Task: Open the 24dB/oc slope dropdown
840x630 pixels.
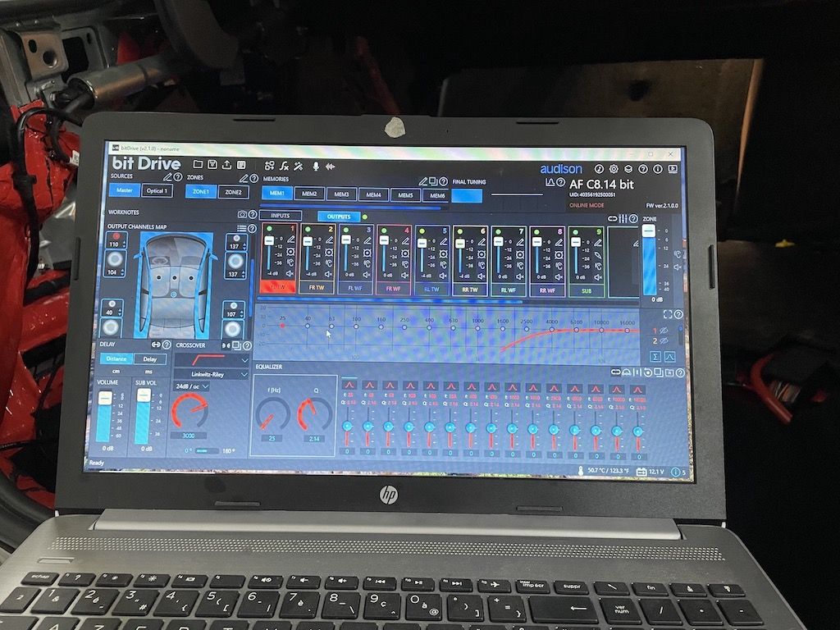Action: click(x=190, y=386)
